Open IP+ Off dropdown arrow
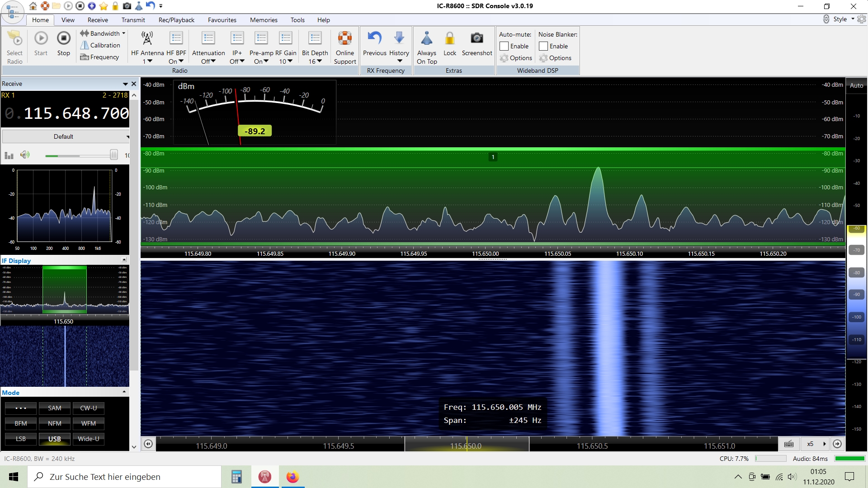 coord(241,61)
